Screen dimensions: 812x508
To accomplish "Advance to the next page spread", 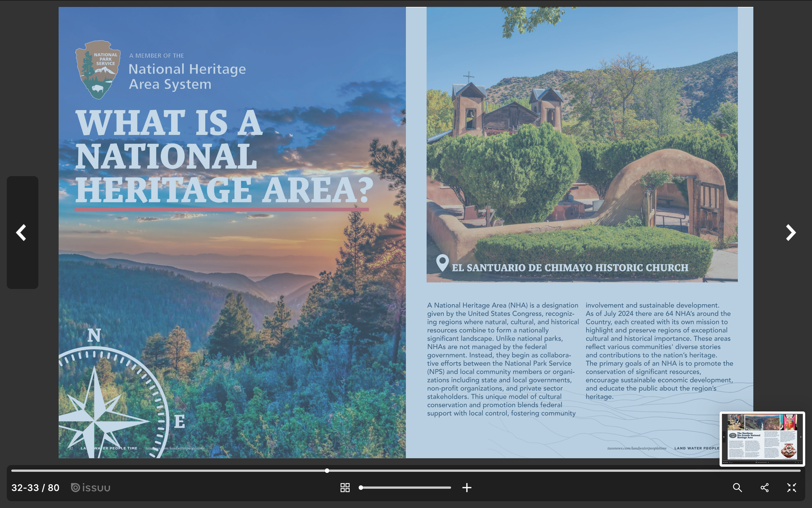I will 791,232.
